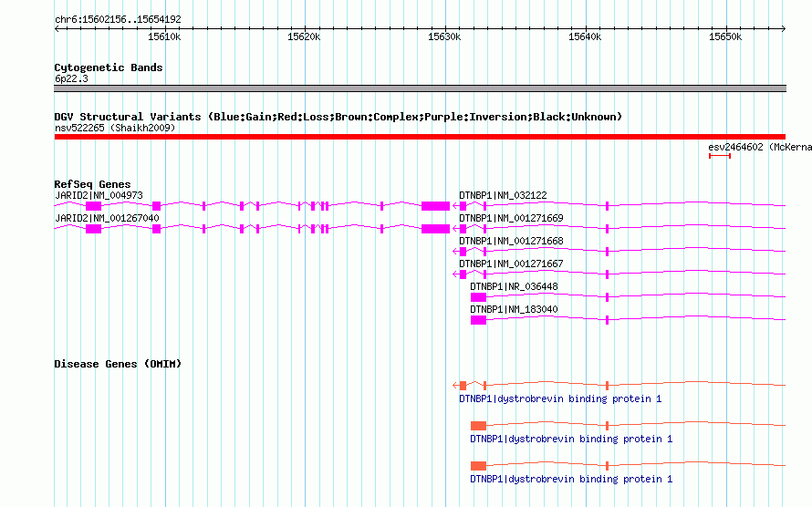Click the orange exon block of the third OMIM DTNBP1 feature
This screenshot has height=507, width=812.
tap(478, 466)
